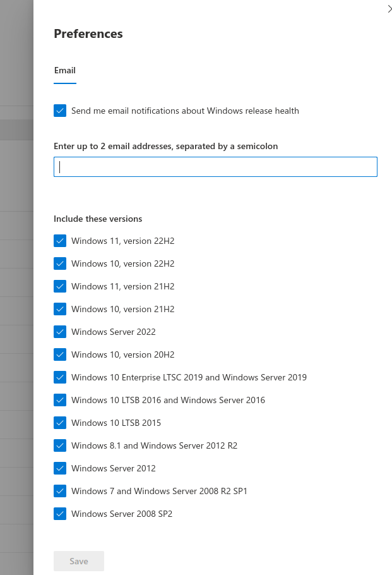Uncheck Send me email notifications checkbox
The height and width of the screenshot is (575, 392).
(60, 111)
